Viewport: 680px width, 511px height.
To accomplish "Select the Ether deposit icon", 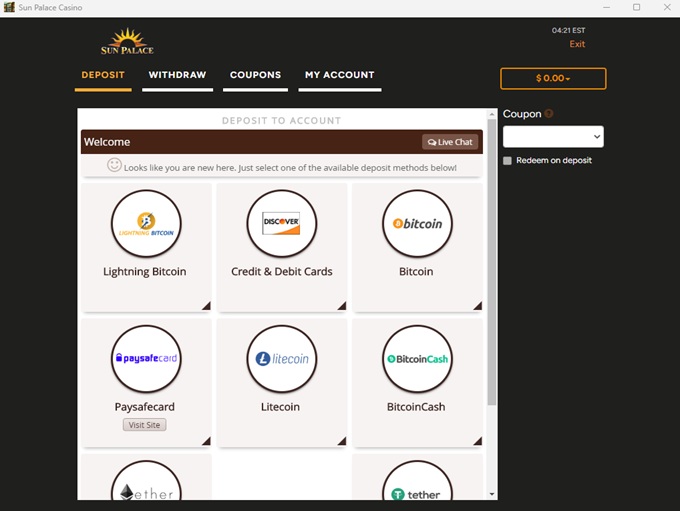I will [146, 487].
